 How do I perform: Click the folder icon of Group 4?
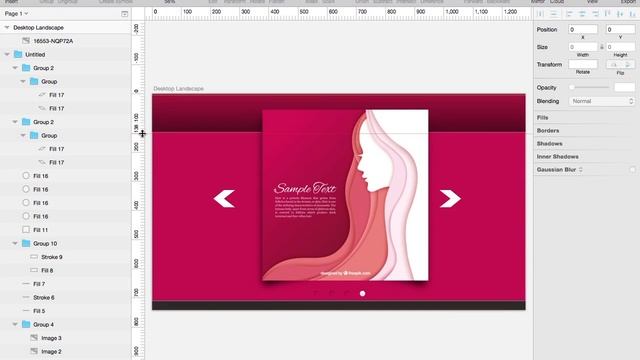[26, 324]
